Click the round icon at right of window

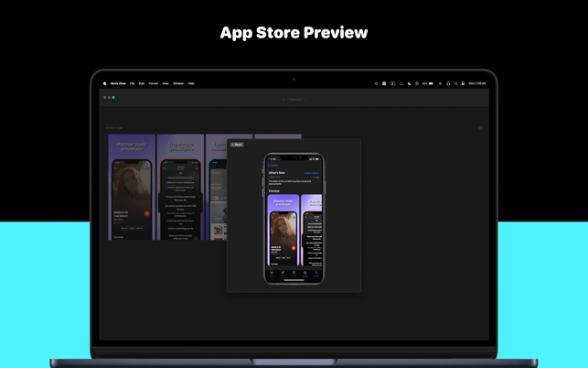(480, 128)
